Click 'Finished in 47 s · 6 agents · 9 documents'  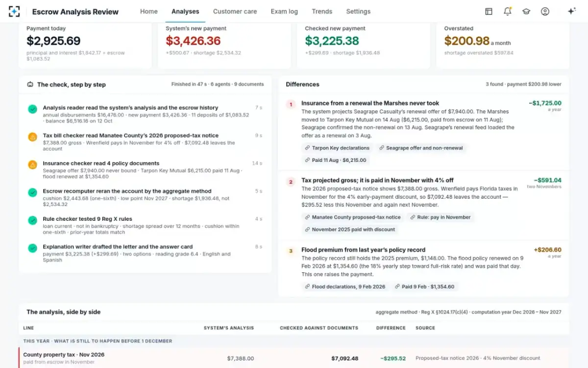click(x=218, y=84)
